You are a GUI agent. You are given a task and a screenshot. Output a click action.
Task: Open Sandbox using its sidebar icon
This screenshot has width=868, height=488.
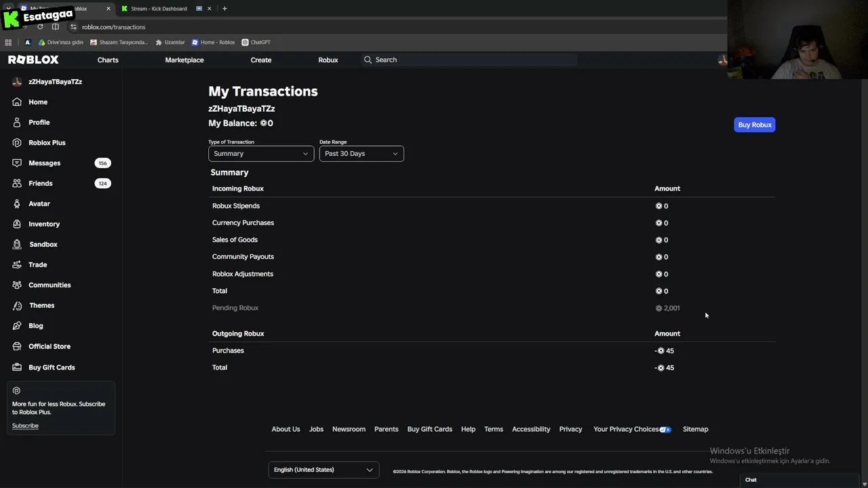(16, 244)
